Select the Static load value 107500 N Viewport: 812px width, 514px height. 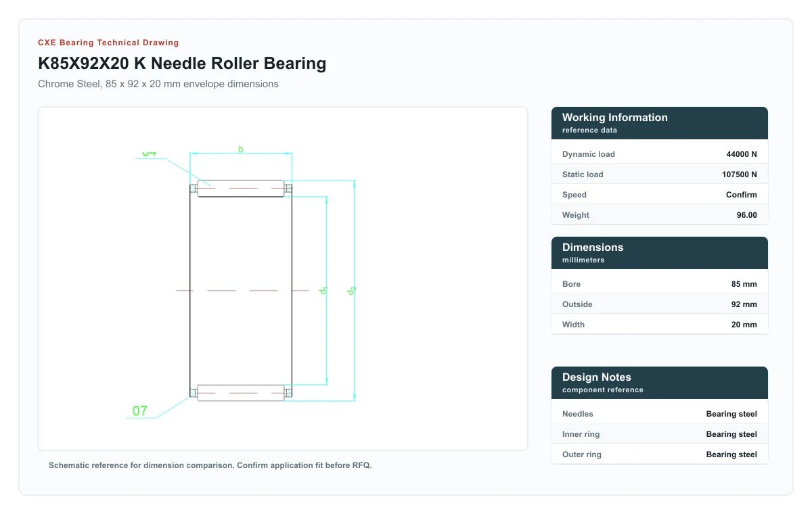point(740,174)
